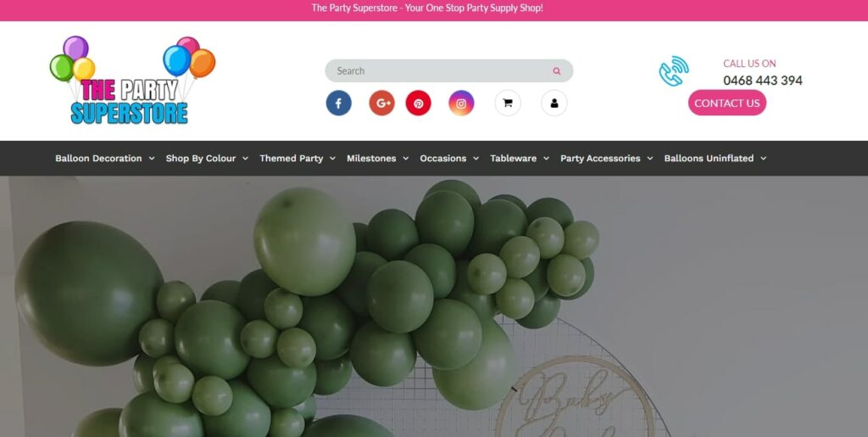Open the Facebook social icon
The width and height of the screenshot is (868, 437).
[x=338, y=103]
